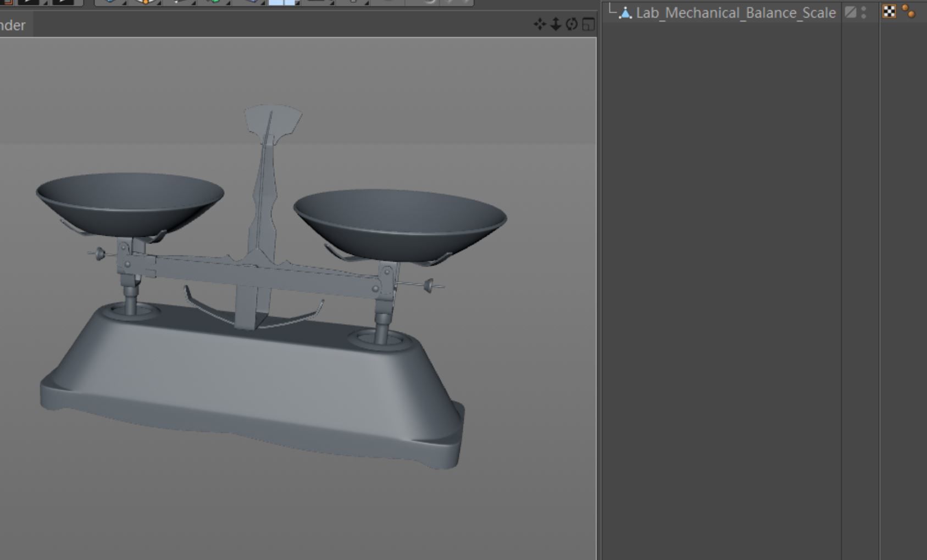The height and width of the screenshot is (560, 927).
Task: Click the checkered texture tag on the scale object
Action: tap(889, 12)
